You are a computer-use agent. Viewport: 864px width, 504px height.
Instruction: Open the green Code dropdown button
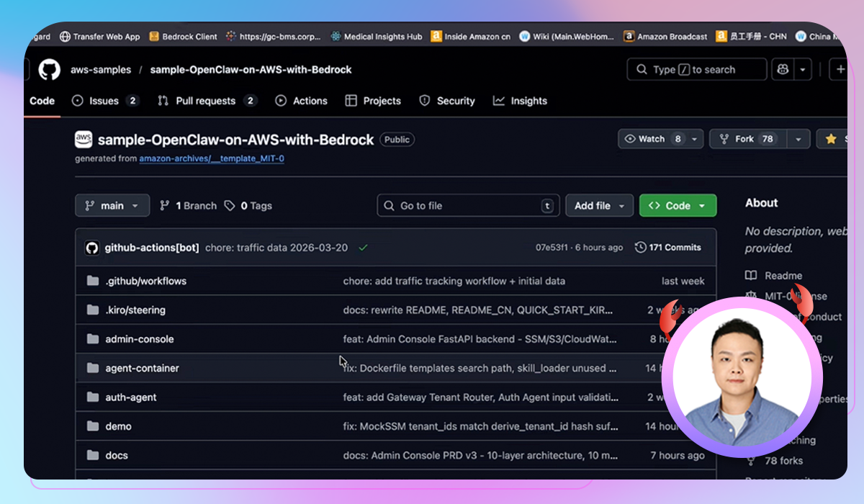pos(678,206)
